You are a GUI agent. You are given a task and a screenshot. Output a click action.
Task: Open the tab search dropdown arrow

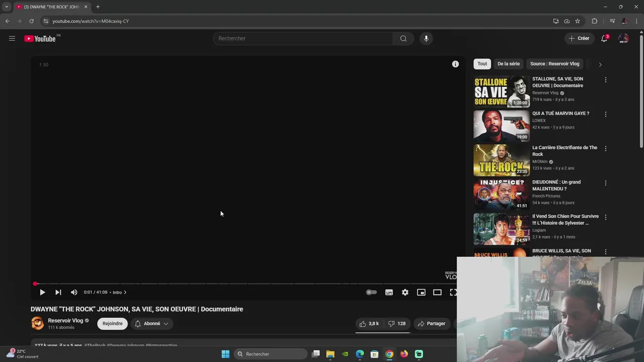7,7
